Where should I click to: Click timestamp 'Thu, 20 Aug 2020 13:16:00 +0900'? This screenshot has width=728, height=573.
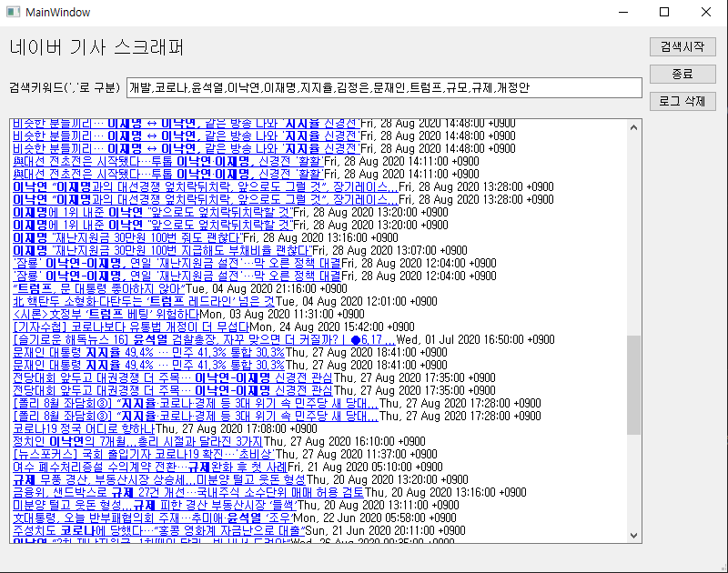[x=446, y=493]
